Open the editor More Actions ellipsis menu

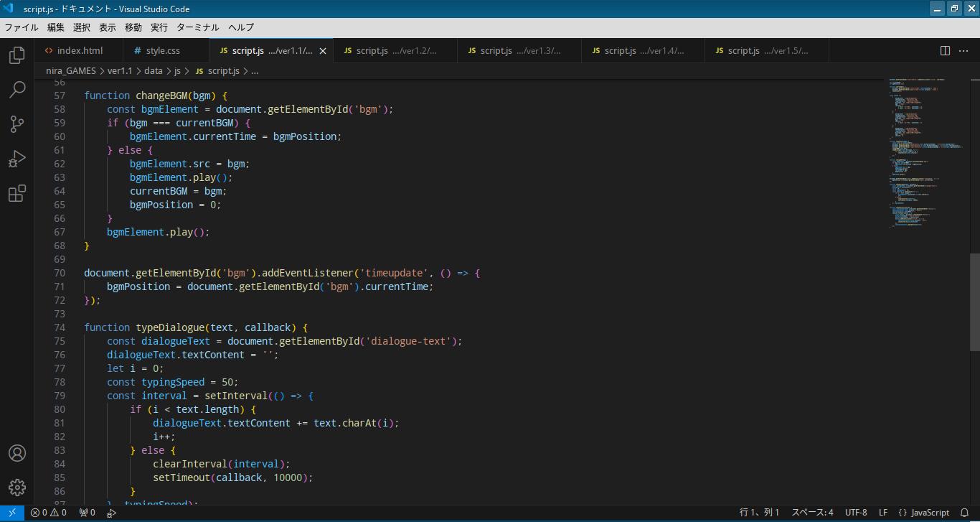pos(963,51)
